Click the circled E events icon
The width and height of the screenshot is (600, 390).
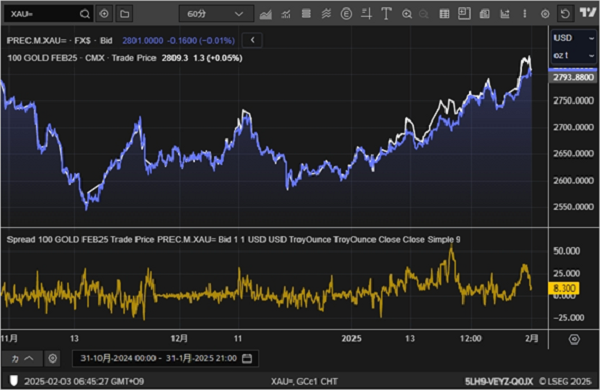tap(346, 14)
